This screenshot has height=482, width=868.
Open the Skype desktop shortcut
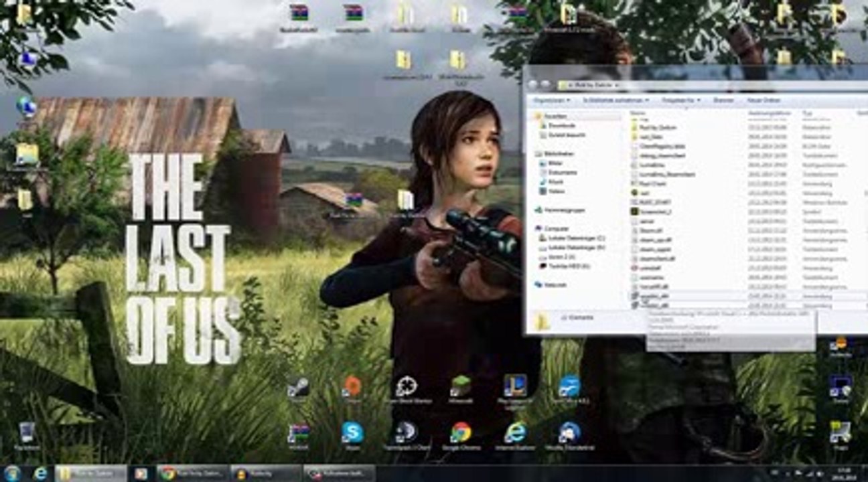pos(352,436)
